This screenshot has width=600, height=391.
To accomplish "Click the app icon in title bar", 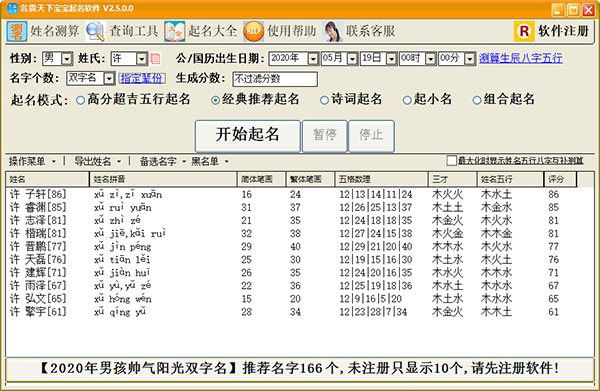I will (x=13, y=8).
